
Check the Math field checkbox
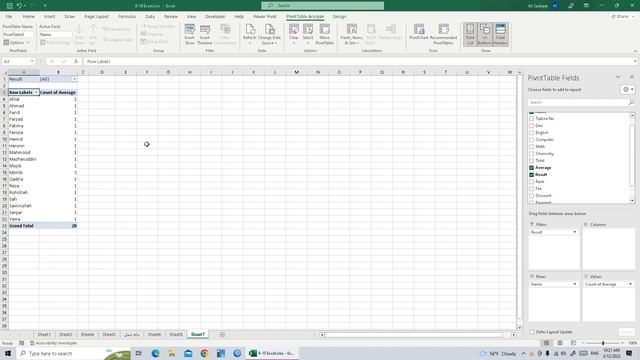[531, 147]
